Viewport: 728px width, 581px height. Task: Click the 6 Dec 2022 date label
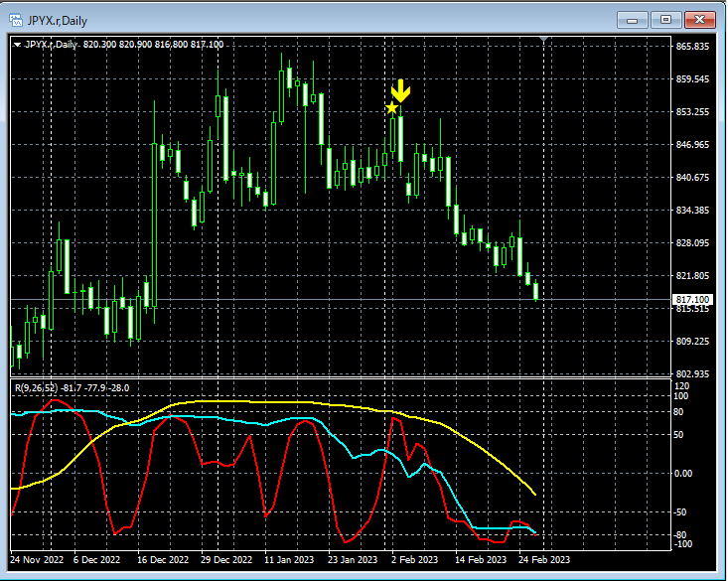(x=96, y=559)
